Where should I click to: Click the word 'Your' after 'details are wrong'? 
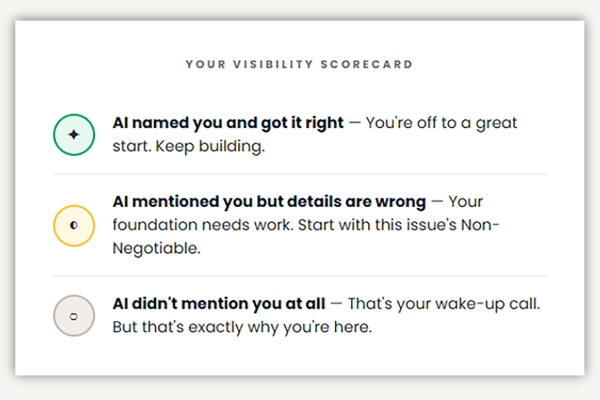[466, 202]
